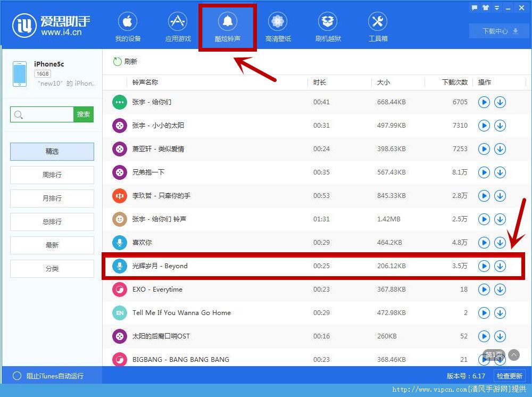The height and width of the screenshot is (397, 532).
Task: Open the feedback message icon in title bar
Action: coord(475,8)
